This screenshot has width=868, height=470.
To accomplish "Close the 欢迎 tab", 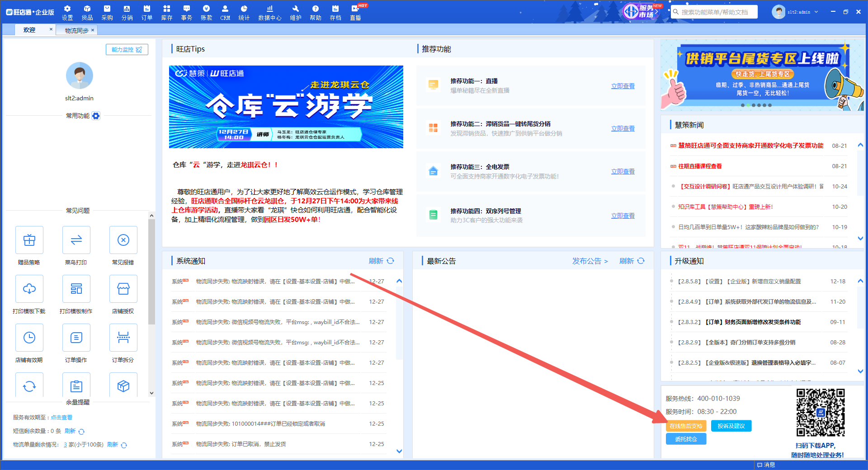I will click(51, 29).
